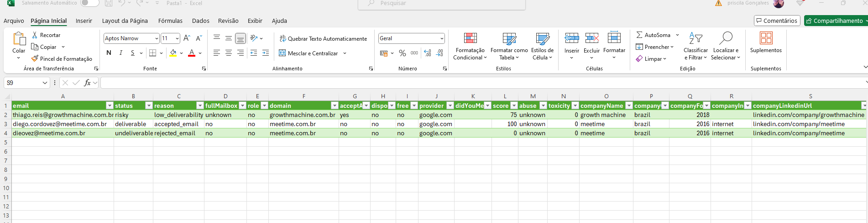Screen dimensions: 868x223
Task: Open Limpar eraser menu
Action: coord(651,58)
